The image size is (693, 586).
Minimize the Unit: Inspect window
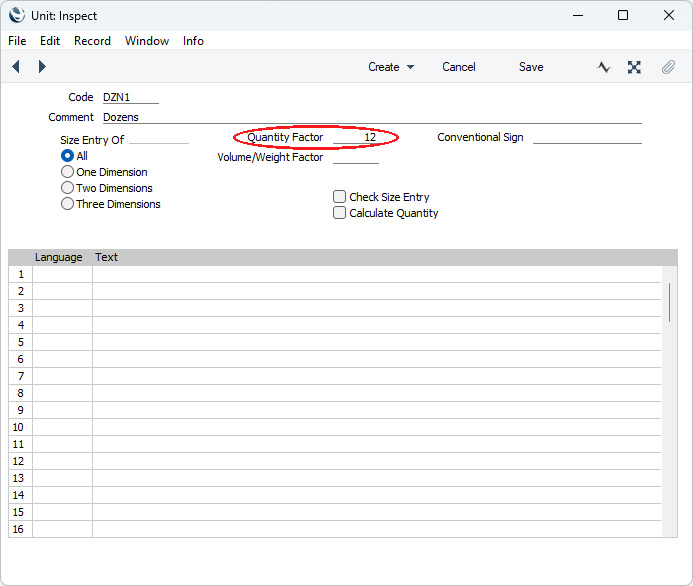pos(578,15)
